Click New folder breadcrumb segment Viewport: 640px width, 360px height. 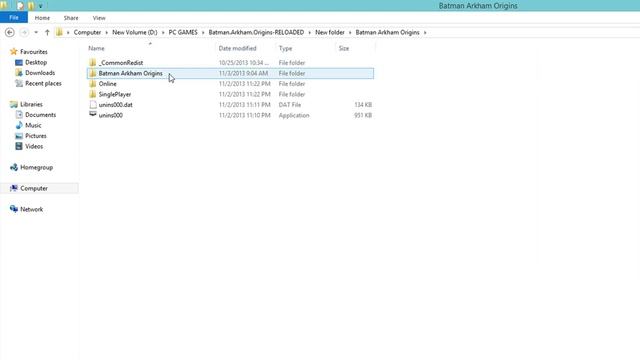point(330,32)
